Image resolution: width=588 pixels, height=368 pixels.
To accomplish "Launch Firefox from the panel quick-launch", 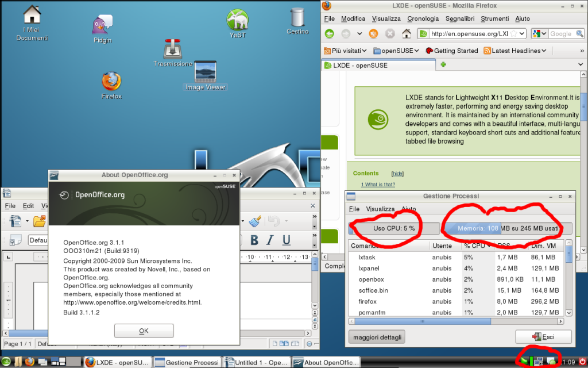I will (x=30, y=362).
